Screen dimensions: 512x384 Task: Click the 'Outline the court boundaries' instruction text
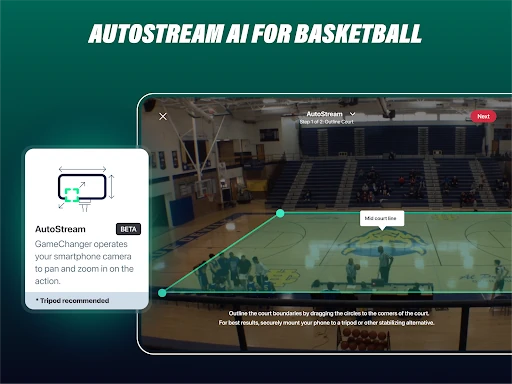pyautogui.click(x=329, y=313)
